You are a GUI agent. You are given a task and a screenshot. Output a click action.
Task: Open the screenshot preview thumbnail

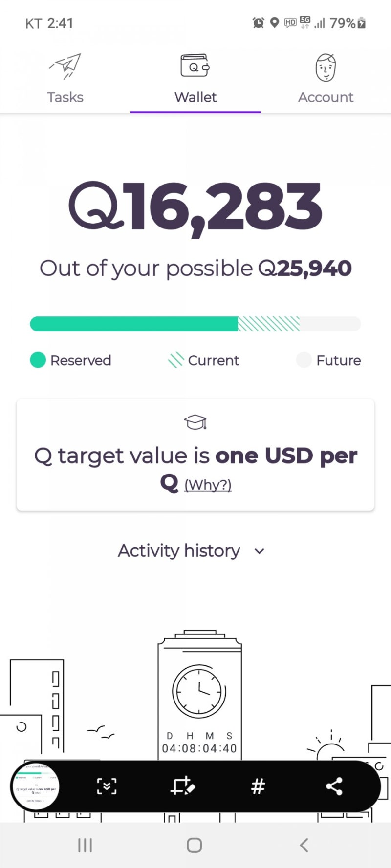click(36, 786)
